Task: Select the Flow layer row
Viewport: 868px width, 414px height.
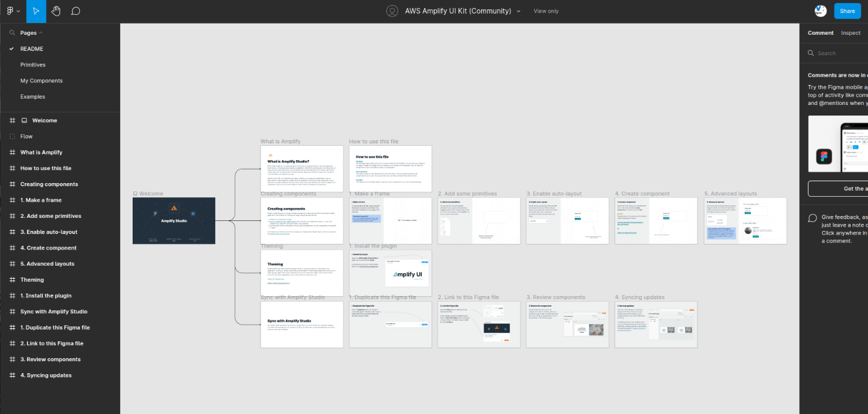Action: click(60, 137)
